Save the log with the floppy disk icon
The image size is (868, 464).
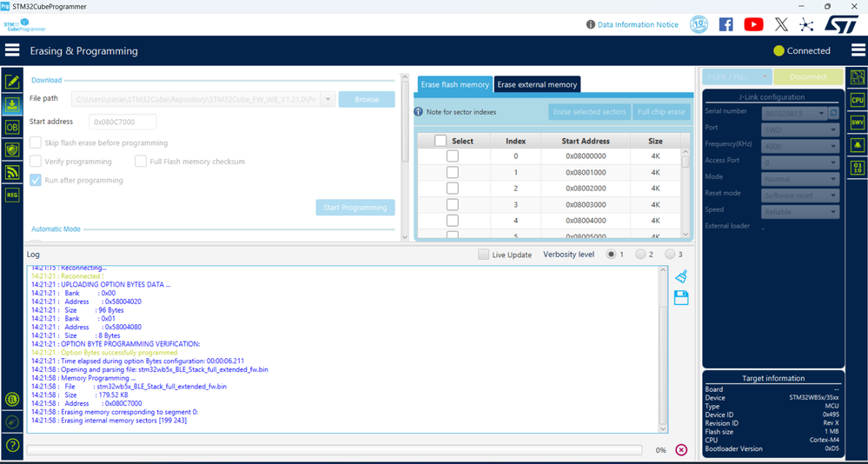681,298
